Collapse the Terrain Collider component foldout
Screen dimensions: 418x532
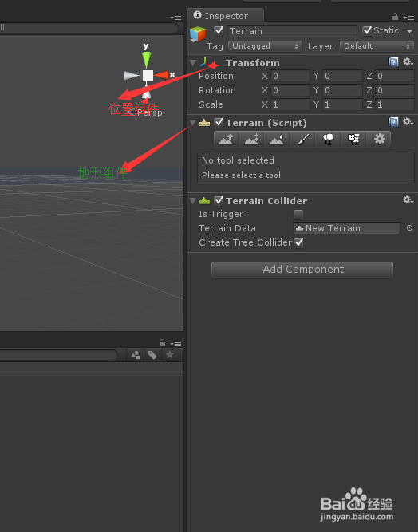point(193,201)
